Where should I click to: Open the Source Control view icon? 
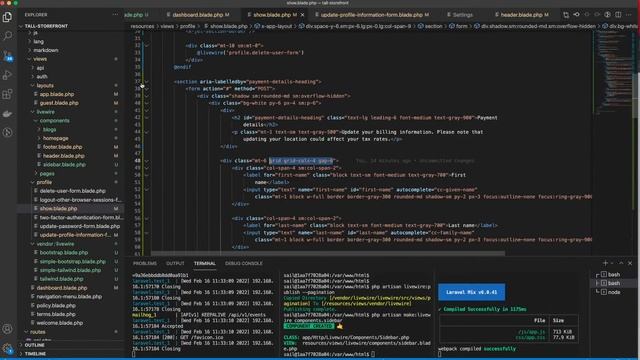click(x=7, y=56)
